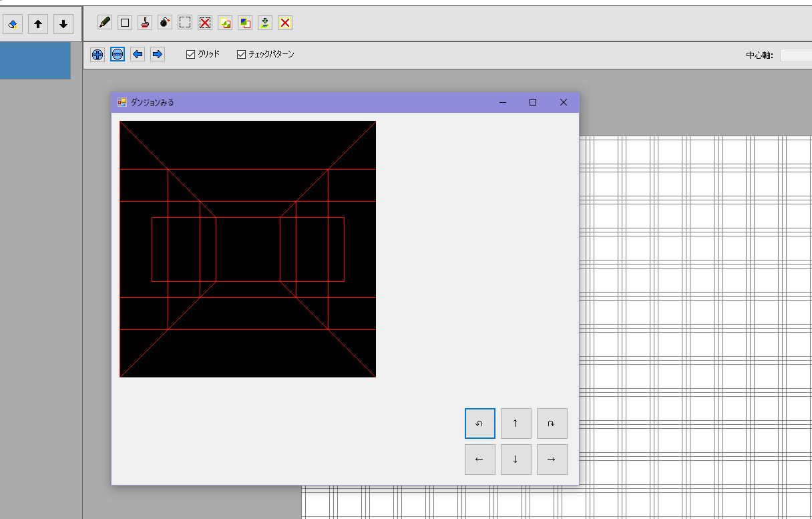The width and height of the screenshot is (812, 519).
Task: Click the red X deselect selection icon
Action: pyautogui.click(x=205, y=23)
